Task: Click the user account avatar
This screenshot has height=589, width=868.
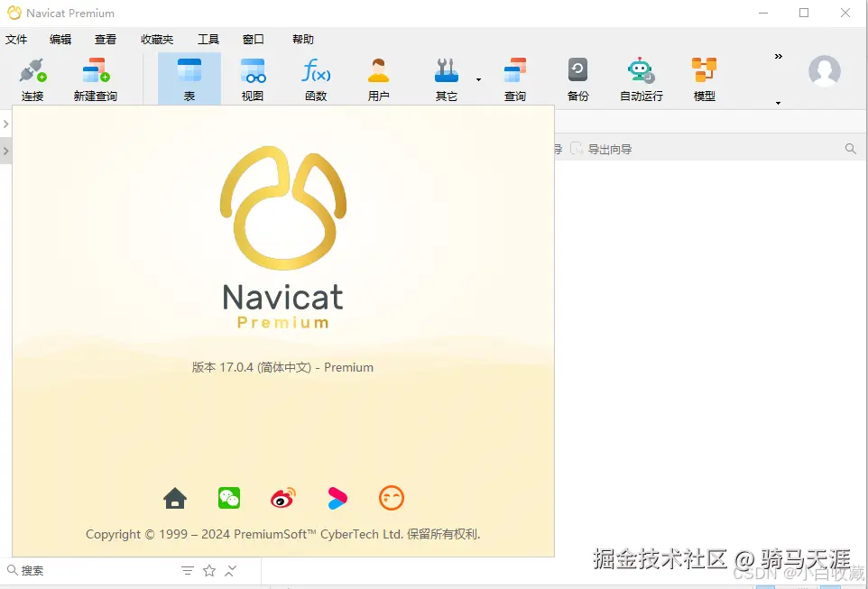Action: click(x=825, y=71)
